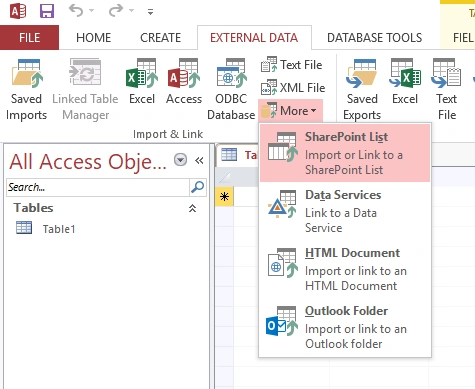Redo the last action
The image size is (475, 389).
pos(116,11)
